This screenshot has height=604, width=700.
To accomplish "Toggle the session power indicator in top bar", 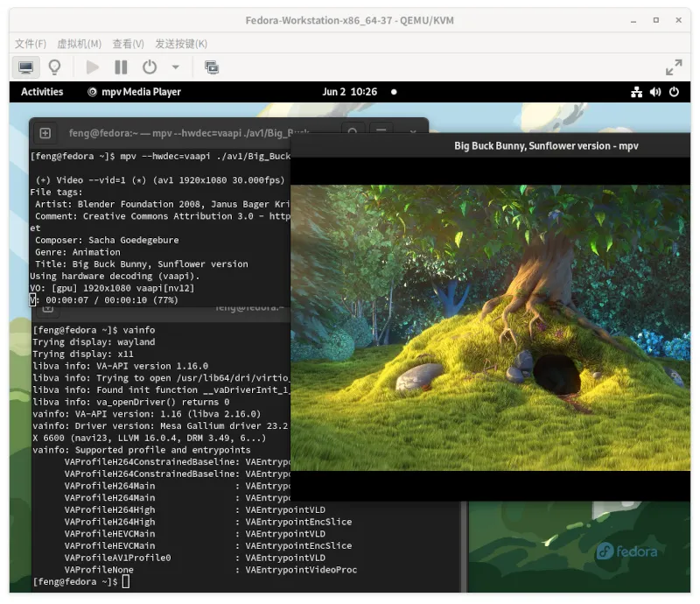I will (x=674, y=92).
